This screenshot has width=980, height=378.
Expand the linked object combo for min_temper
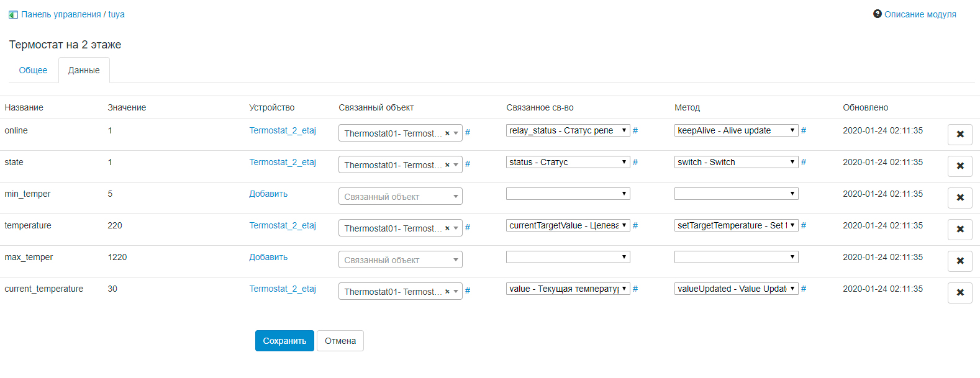(x=400, y=196)
